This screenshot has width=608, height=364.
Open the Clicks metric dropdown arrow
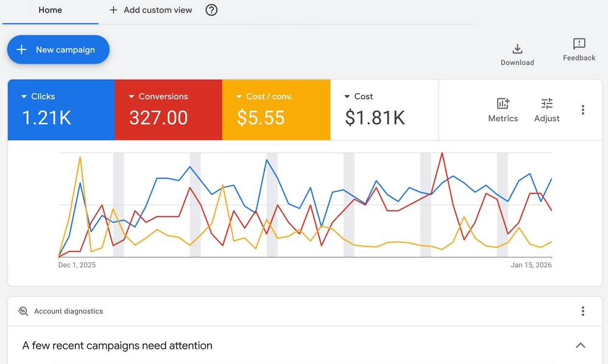pyautogui.click(x=24, y=96)
